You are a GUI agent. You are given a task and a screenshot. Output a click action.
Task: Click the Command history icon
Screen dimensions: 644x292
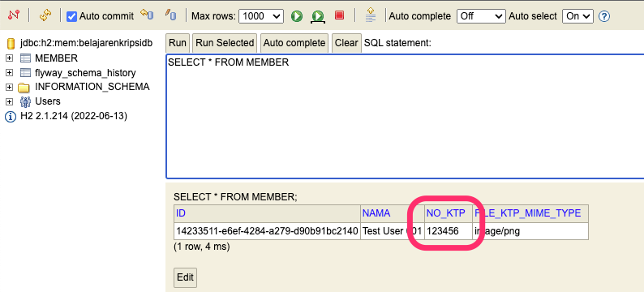371,15
